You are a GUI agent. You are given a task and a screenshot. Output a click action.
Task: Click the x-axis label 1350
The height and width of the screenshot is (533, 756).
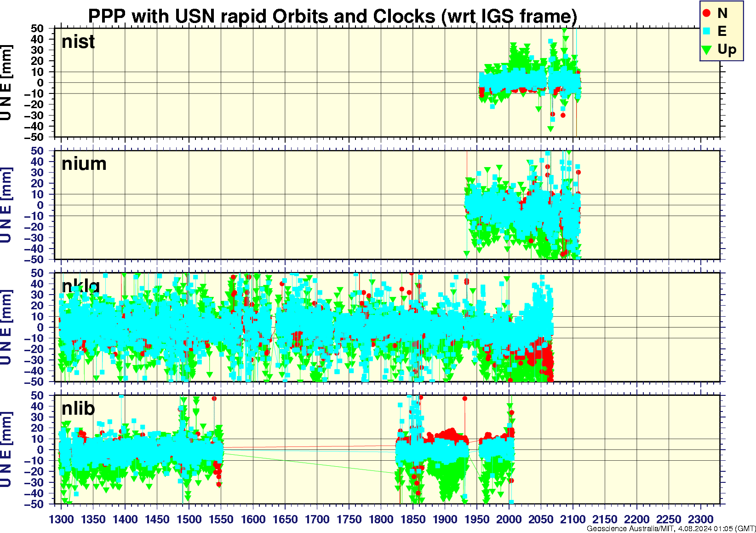[93, 519]
